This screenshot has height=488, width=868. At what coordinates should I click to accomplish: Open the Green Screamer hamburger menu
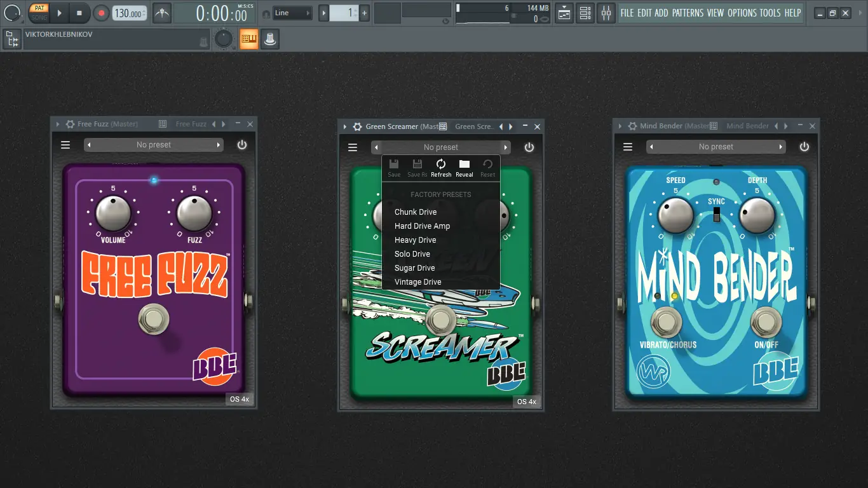tap(353, 147)
